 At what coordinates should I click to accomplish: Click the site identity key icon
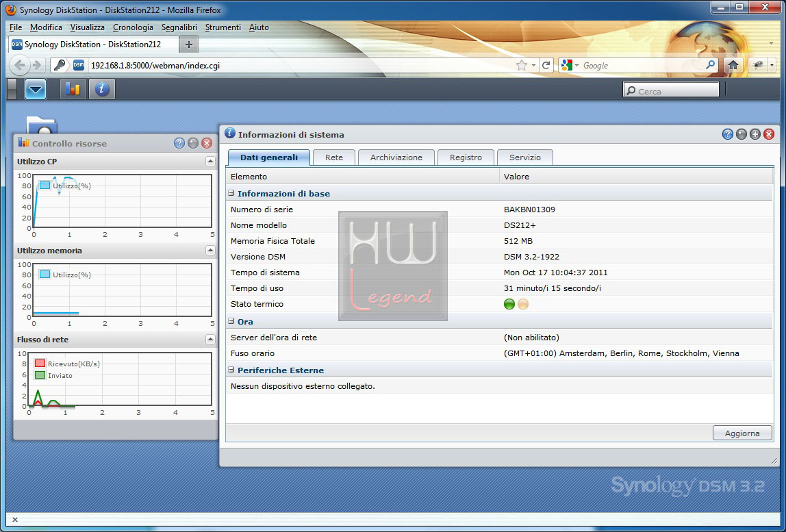(x=60, y=65)
